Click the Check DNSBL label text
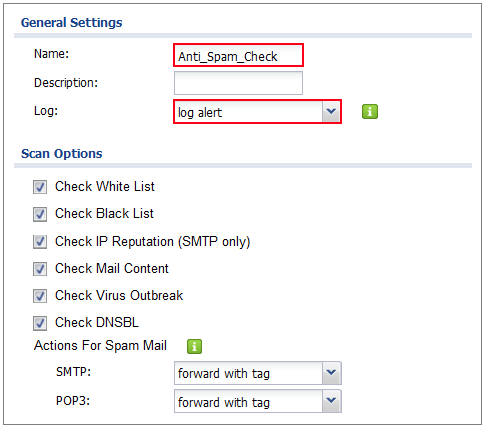Screen dimensions: 495x431 click(97, 322)
